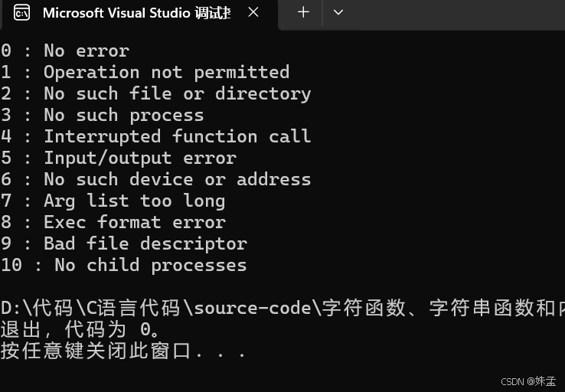Viewport: 565px width, 392px height.
Task: Click the terminal icon in the tab
Action: 22,12
